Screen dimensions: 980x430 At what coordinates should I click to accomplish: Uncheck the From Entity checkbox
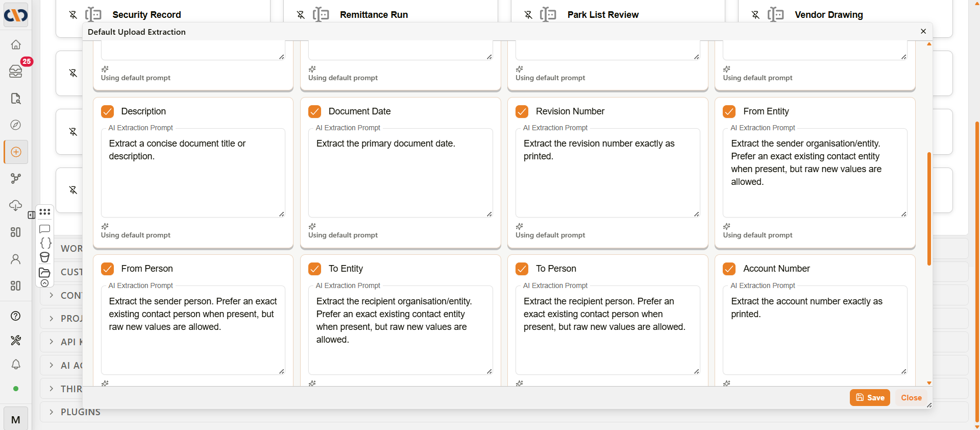[x=729, y=111]
